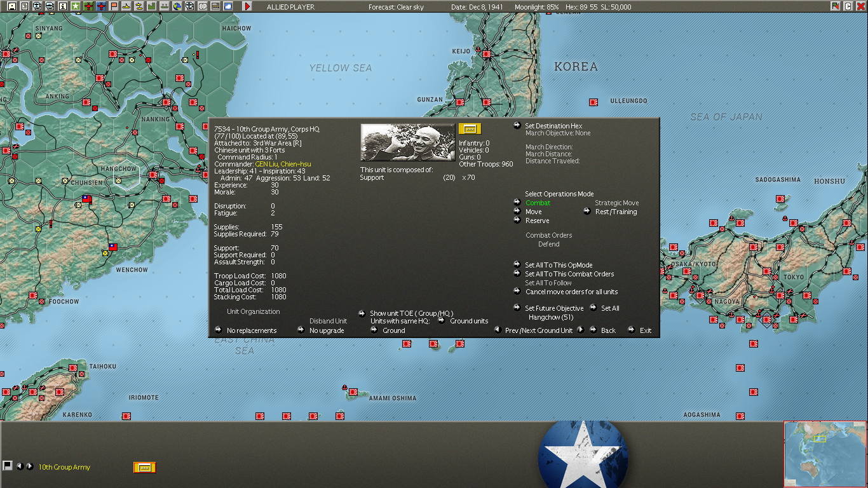The height and width of the screenshot is (488, 868).
Task: Select Reserve operations mode
Action: (538, 220)
